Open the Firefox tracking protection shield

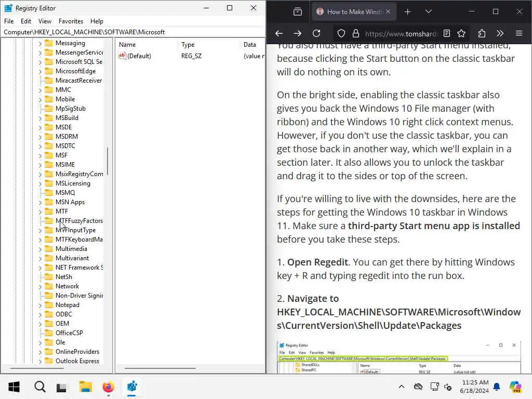tap(341, 33)
